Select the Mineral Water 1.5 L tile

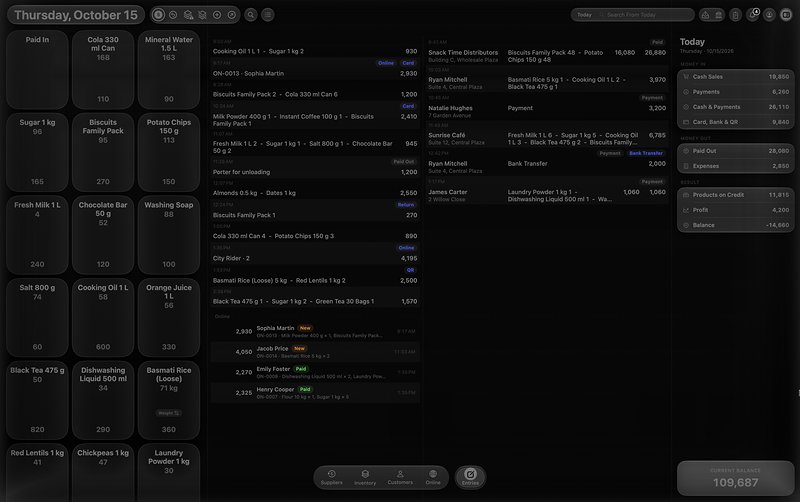tap(169, 69)
